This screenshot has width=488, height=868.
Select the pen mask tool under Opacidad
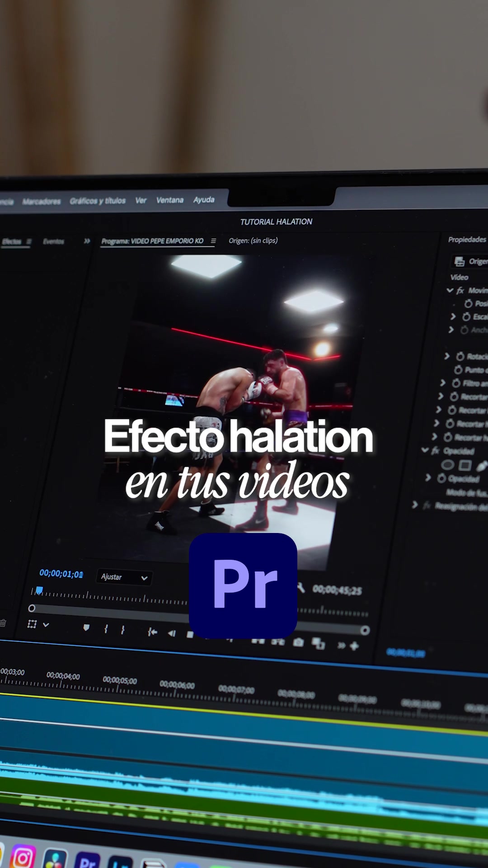(482, 466)
